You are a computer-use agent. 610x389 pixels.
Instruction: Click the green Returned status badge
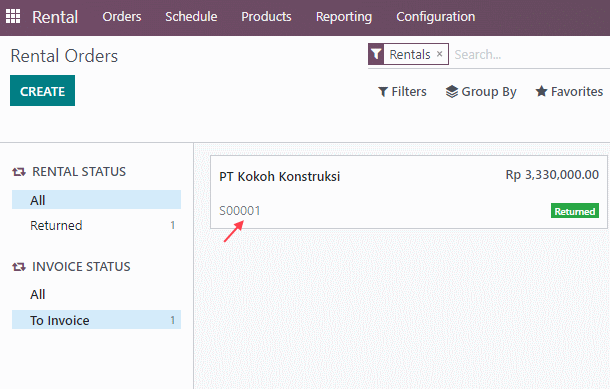tap(575, 211)
